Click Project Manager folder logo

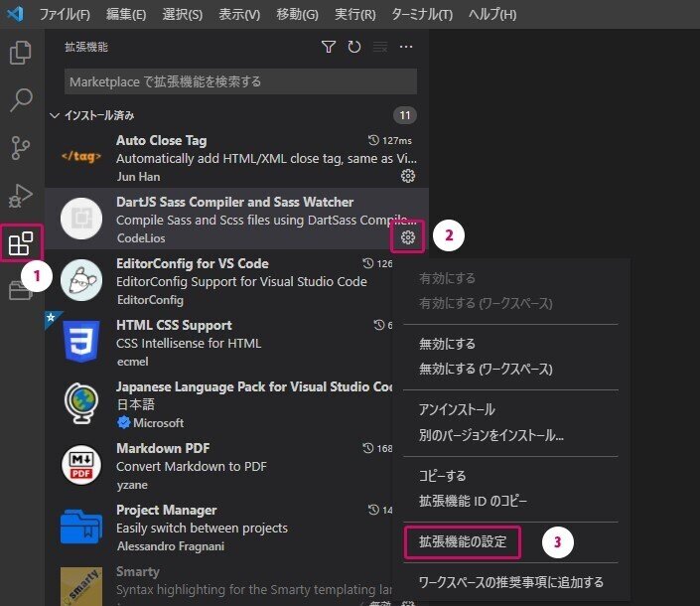[81, 527]
